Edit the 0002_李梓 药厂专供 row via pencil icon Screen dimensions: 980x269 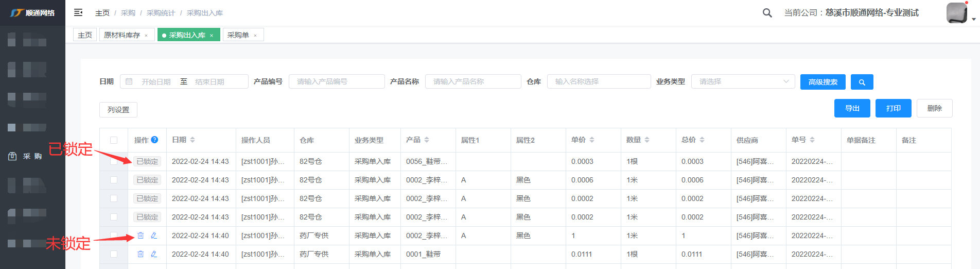pos(154,236)
